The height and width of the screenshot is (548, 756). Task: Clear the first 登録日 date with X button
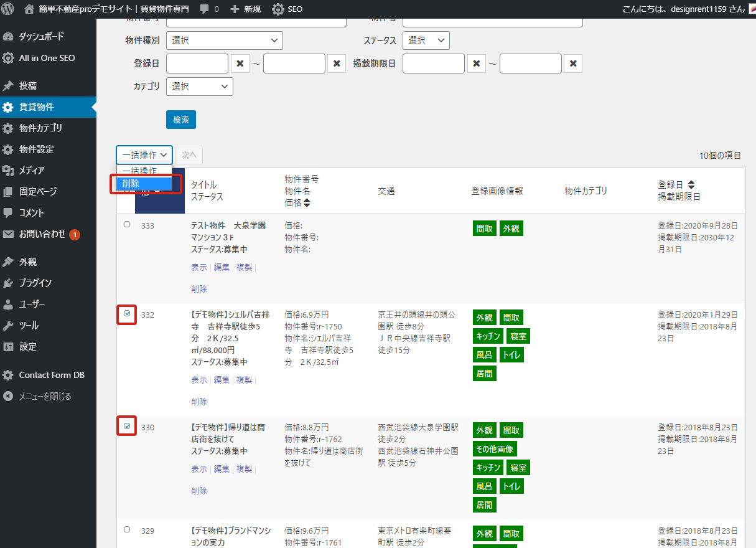coord(240,64)
